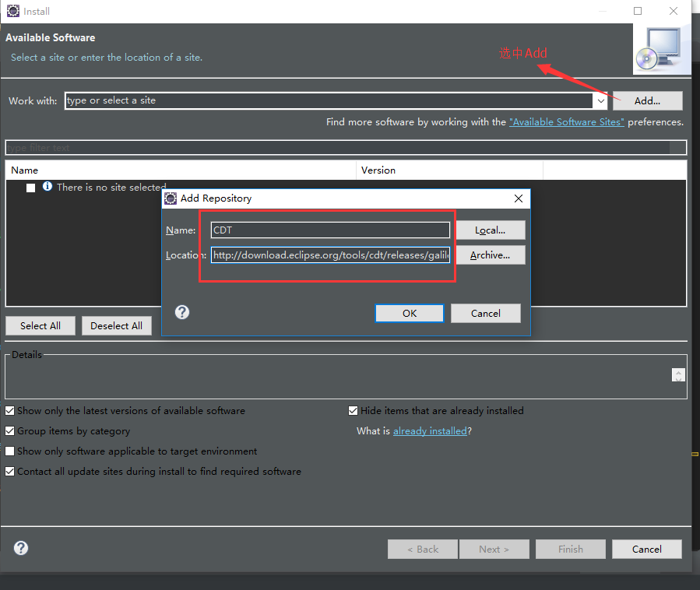
Task: Toggle 'Show only the latest versions' checkbox
Action: coord(10,411)
